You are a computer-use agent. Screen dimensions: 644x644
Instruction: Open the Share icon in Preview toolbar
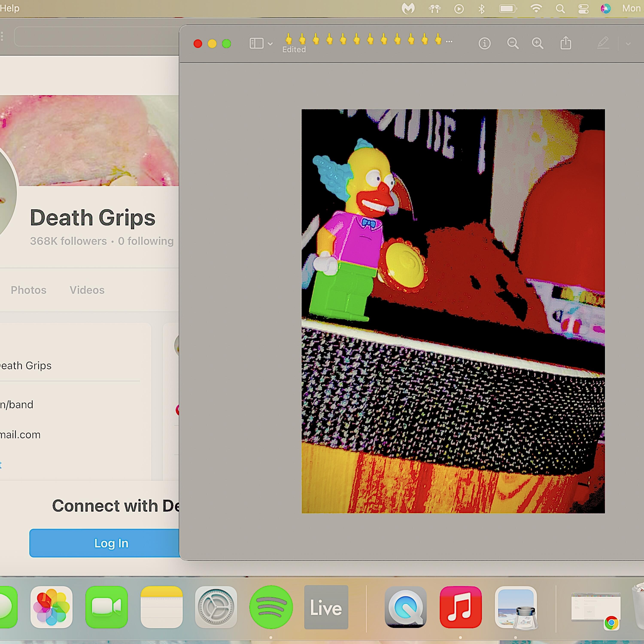click(566, 43)
